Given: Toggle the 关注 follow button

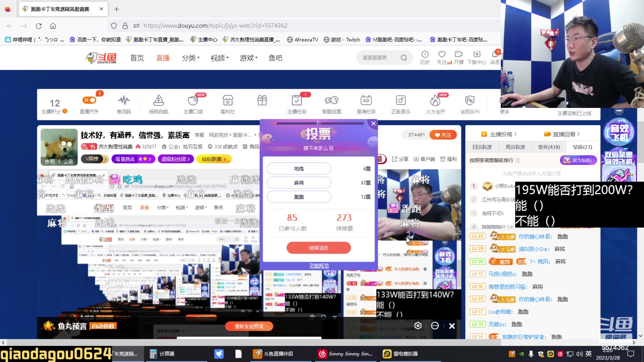Looking at the screenshot, I should coord(443,134).
